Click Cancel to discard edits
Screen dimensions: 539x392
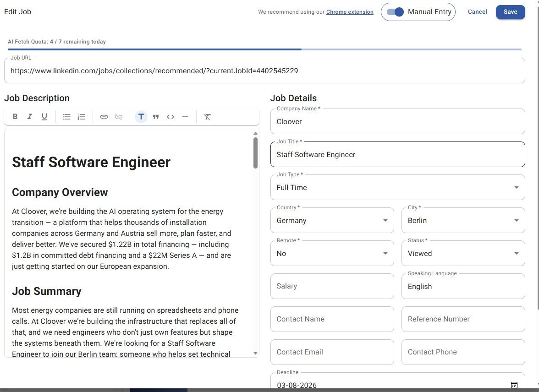(x=477, y=12)
